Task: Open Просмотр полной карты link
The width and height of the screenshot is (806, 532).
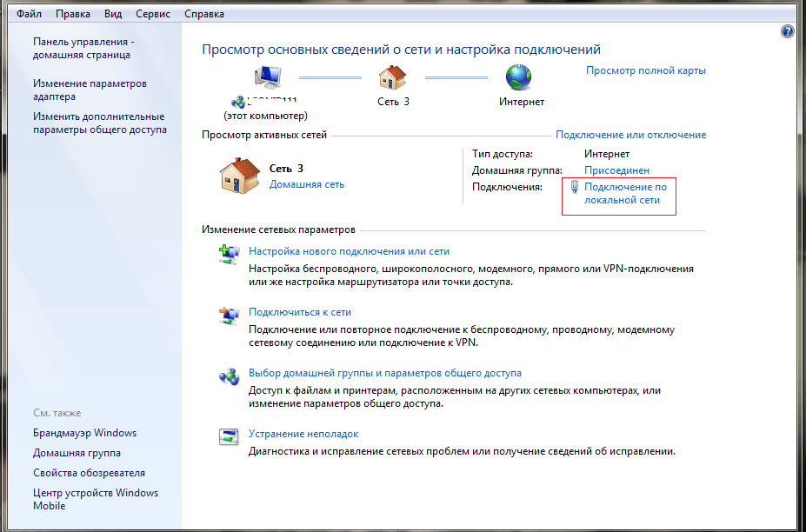Action: [645, 70]
